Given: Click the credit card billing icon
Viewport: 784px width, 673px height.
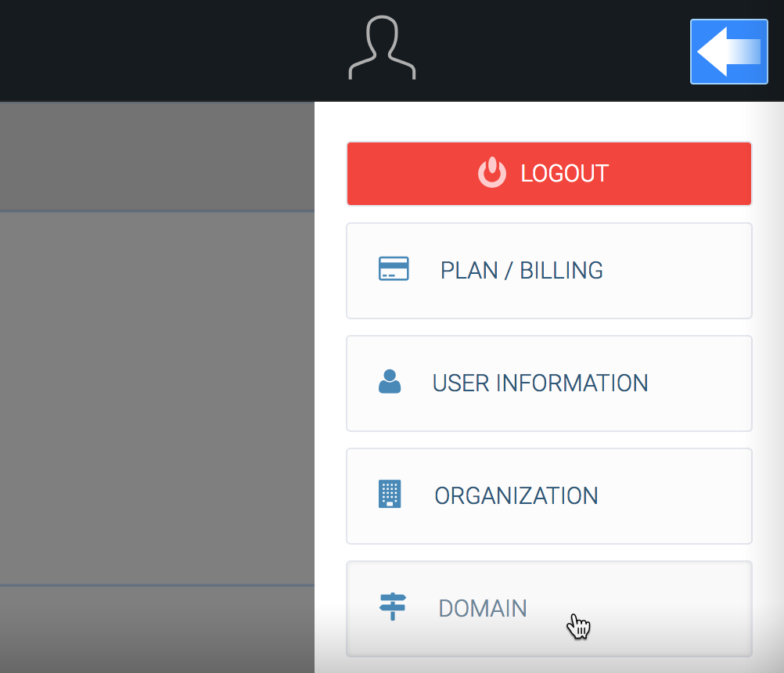Looking at the screenshot, I should point(394,269).
